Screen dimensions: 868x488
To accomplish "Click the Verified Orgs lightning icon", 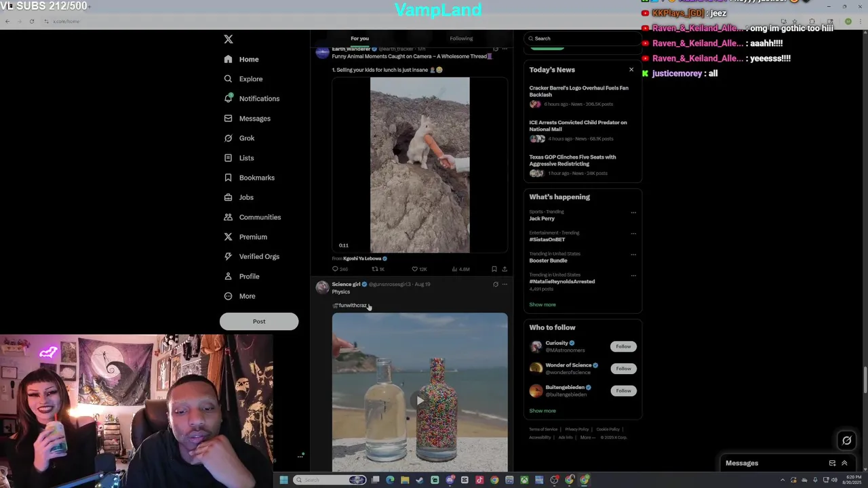I will pos(229,256).
